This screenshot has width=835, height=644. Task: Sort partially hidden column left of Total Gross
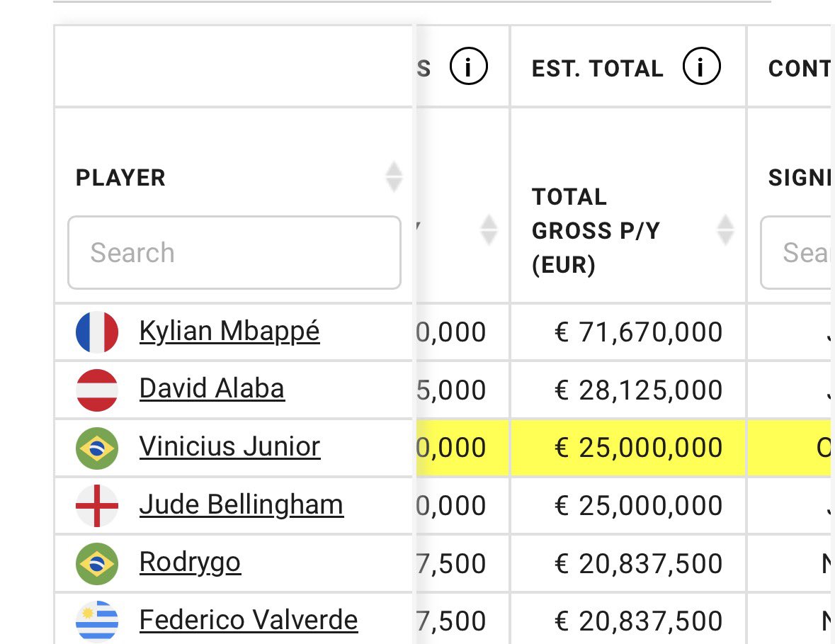[x=489, y=230]
